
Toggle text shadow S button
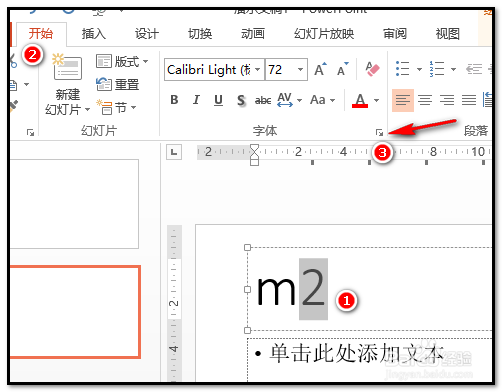[x=241, y=100]
